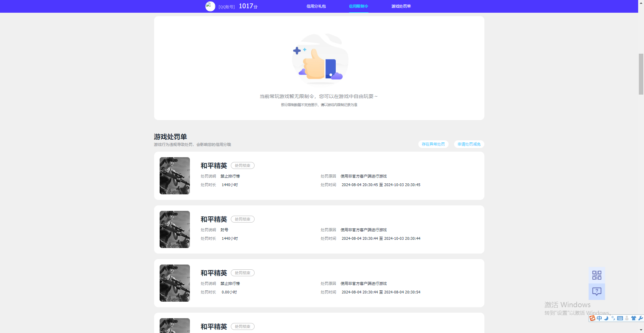Click the page vertical scrollbar thumb

point(641,74)
